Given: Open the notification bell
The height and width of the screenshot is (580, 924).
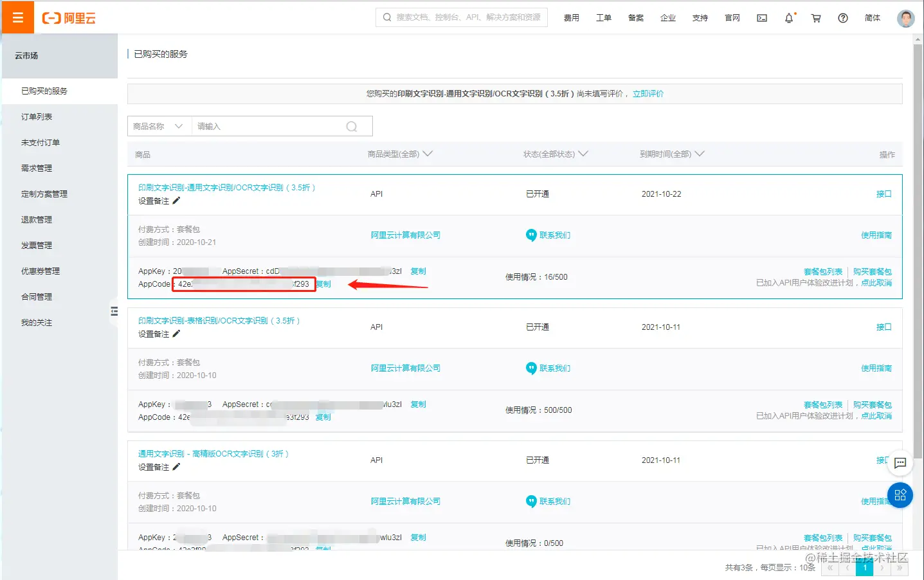Looking at the screenshot, I should (x=789, y=18).
